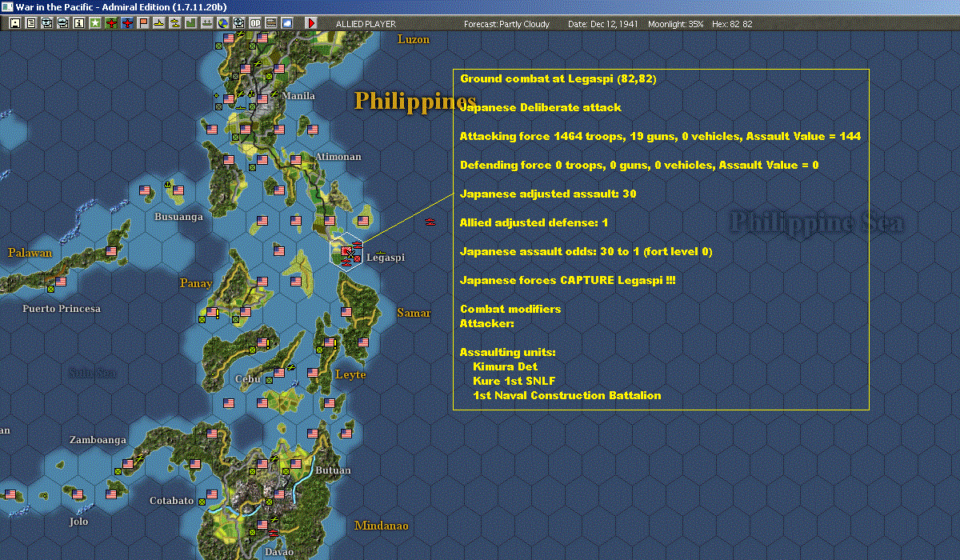Viewport: 960px width, 560px height.
Task: Open the information 'i' icon
Action: pyautogui.click(x=79, y=24)
